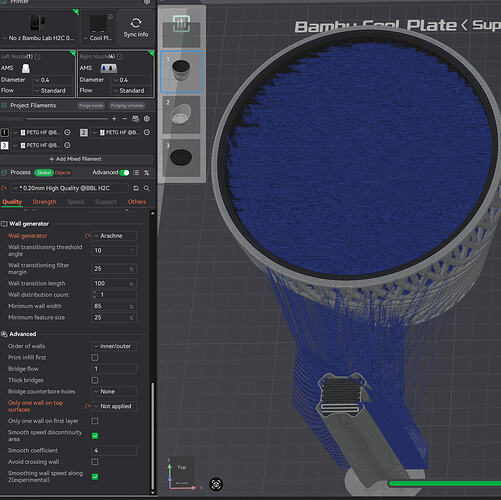Screen dimensions: 501x500
Task: Open filament settings gear icon
Action: point(146,119)
